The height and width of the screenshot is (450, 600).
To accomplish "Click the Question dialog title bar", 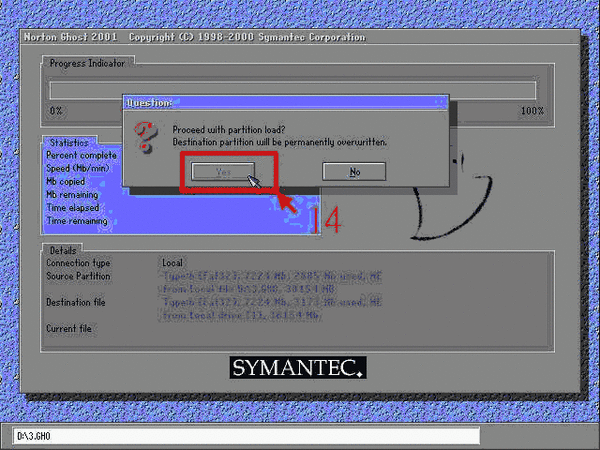I will tap(285, 103).
